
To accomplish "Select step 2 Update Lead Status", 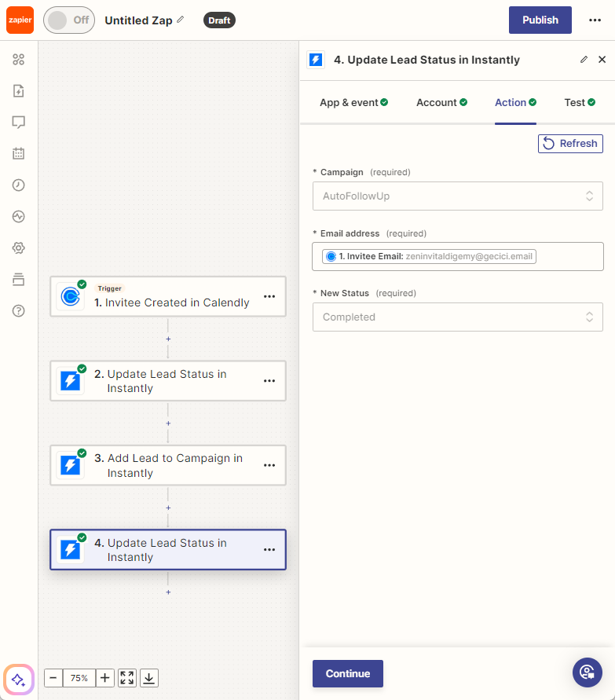I will coord(168,381).
